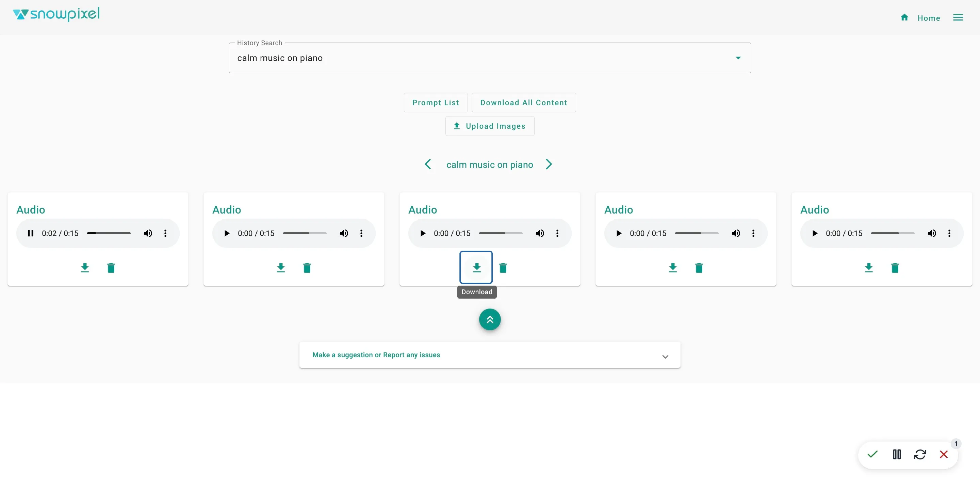Click the round scroll-to-top button
980x487 pixels.
click(490, 319)
